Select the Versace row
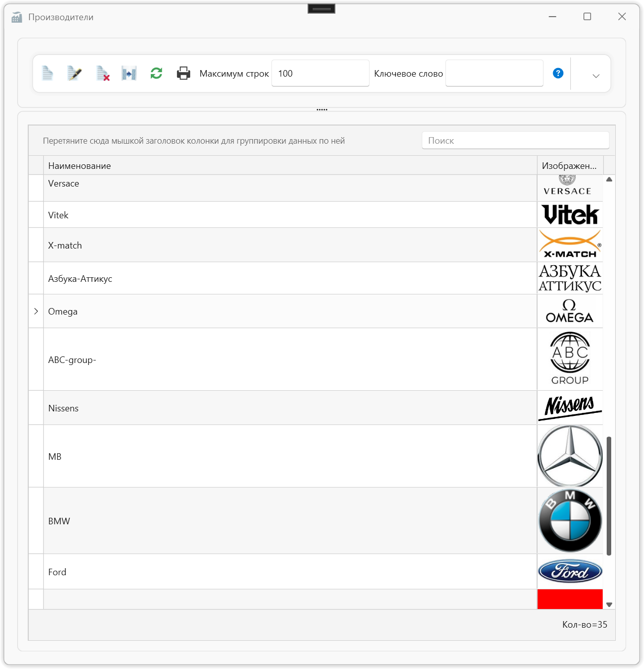644x669 pixels. pos(290,188)
